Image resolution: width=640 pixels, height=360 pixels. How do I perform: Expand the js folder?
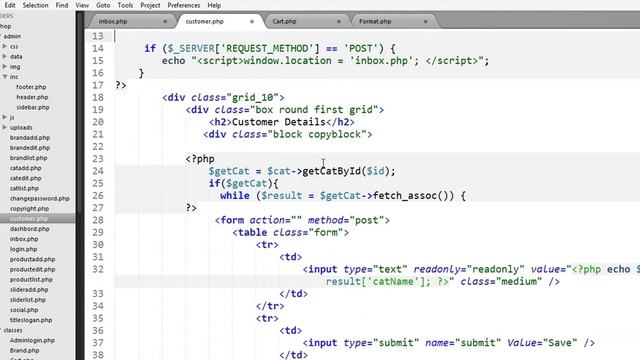pos(5,117)
